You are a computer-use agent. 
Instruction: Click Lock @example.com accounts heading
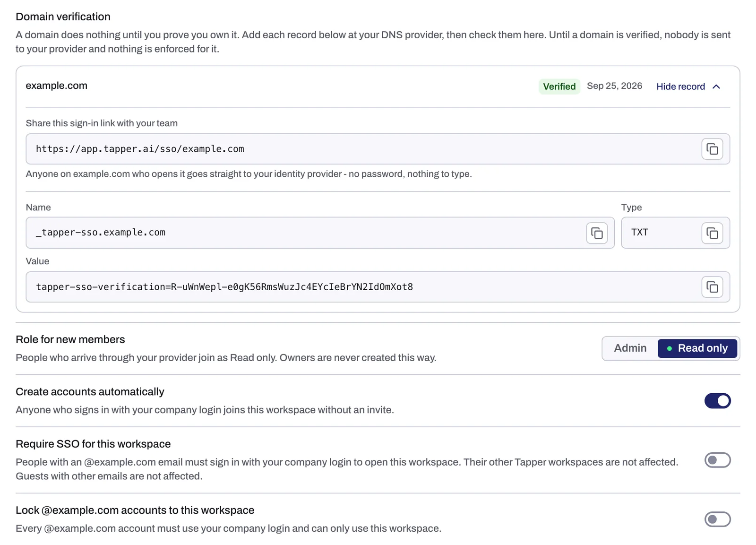pyautogui.click(x=135, y=510)
